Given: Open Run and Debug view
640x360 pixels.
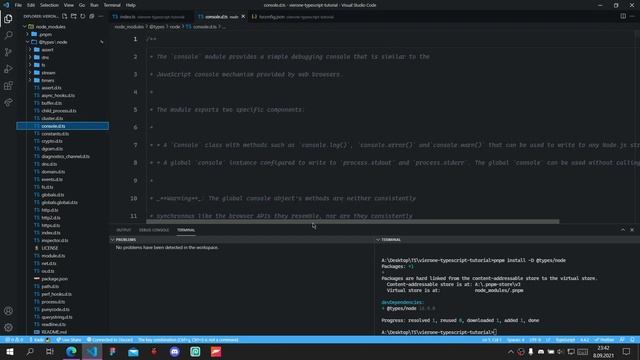Looking at the screenshot, I should [8, 69].
